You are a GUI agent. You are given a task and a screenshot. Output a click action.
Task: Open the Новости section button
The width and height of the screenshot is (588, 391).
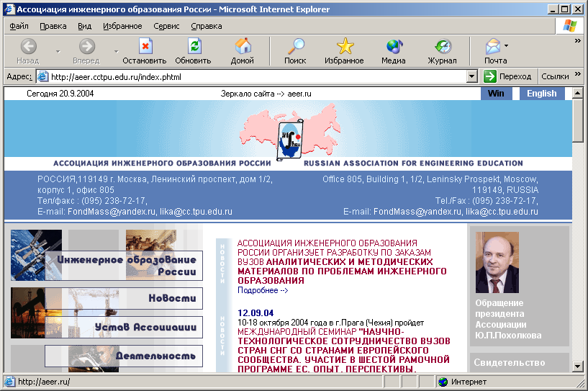coord(124,298)
